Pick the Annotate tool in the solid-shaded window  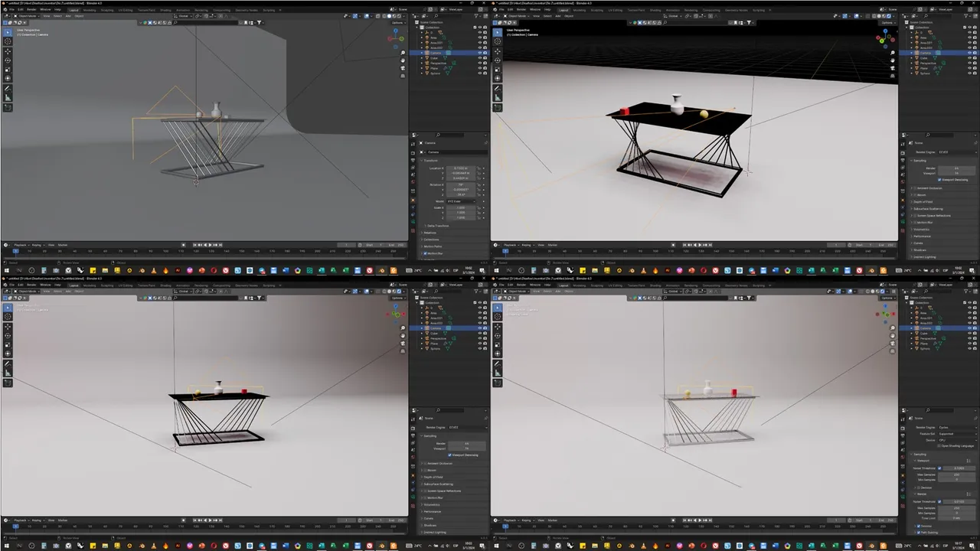coord(8,89)
